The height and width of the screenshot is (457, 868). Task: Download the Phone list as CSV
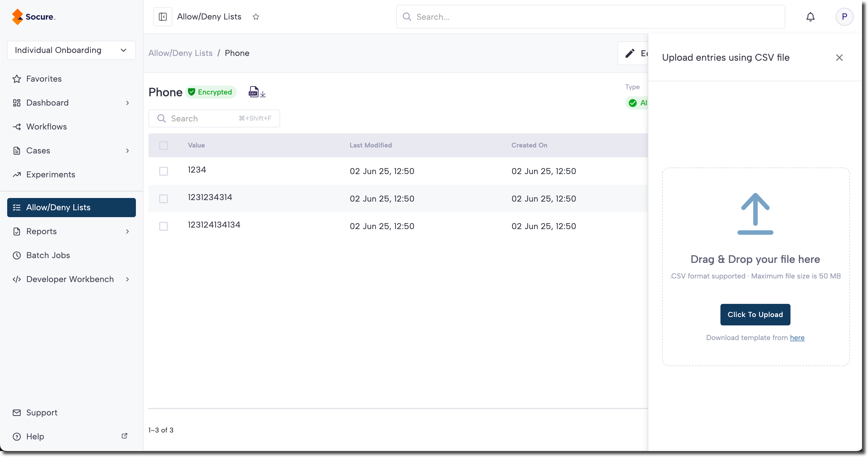pyautogui.click(x=257, y=92)
